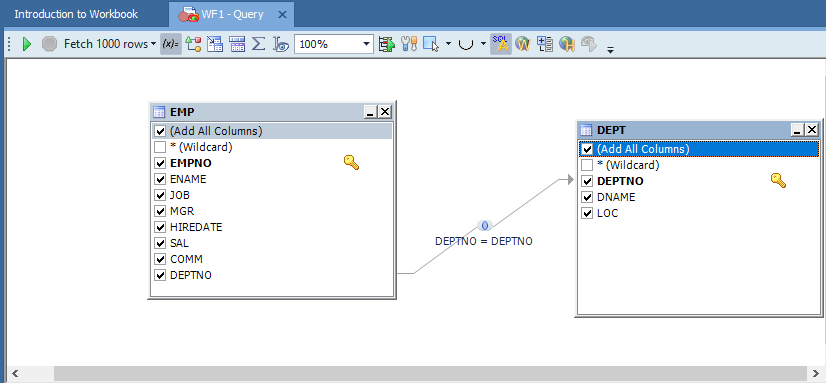Uncheck the DNAME column checkbox
Image resolution: width=826 pixels, height=383 pixels.
[587, 197]
